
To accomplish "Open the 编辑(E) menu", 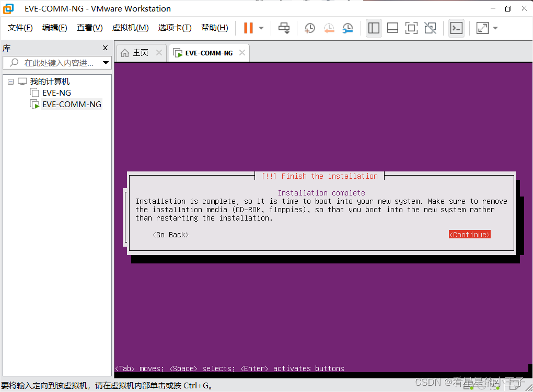I will (x=54, y=28).
